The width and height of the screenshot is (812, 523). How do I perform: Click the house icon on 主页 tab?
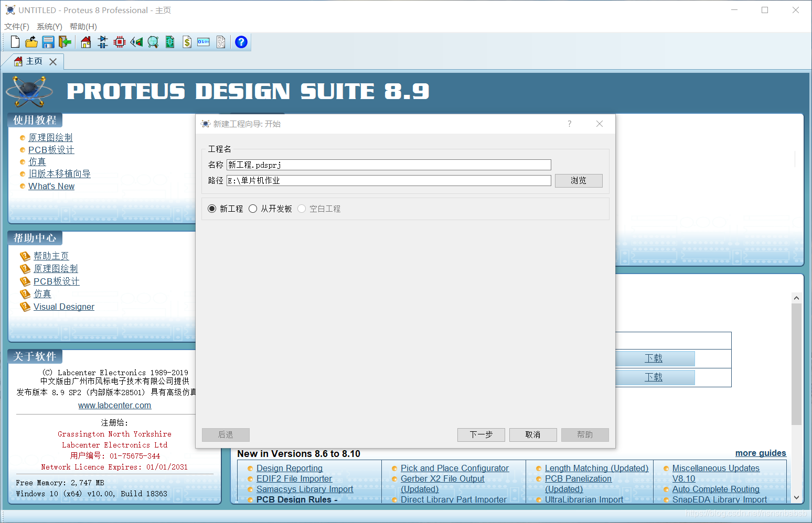(18, 61)
